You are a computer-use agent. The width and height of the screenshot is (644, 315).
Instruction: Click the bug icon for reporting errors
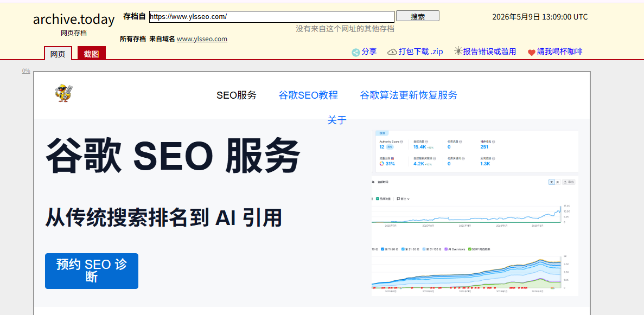point(458,51)
